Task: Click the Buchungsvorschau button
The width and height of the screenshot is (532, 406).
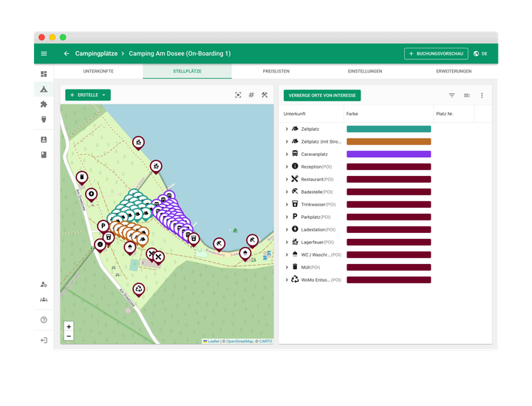Action: [436, 54]
